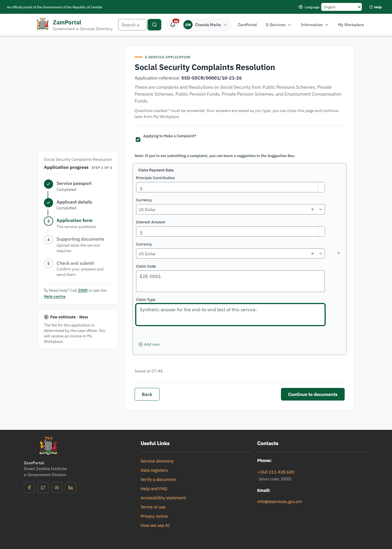The image size is (392, 549).
Task: Expand the Information menu
Action: [x=314, y=25]
